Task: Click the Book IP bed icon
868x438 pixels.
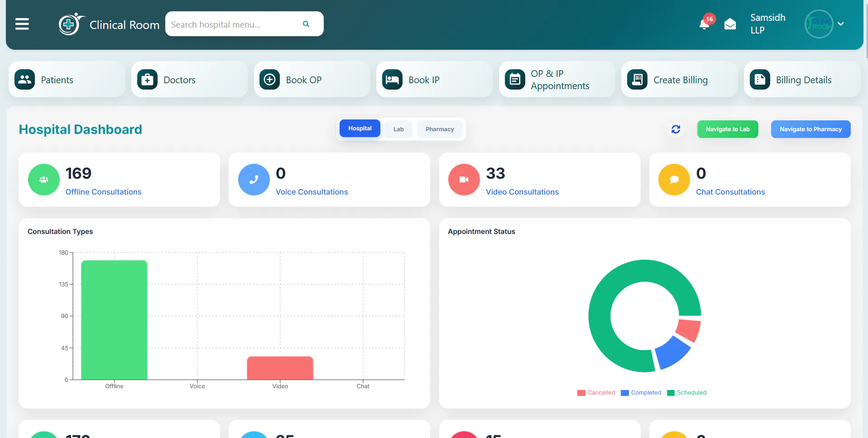Action: click(392, 80)
